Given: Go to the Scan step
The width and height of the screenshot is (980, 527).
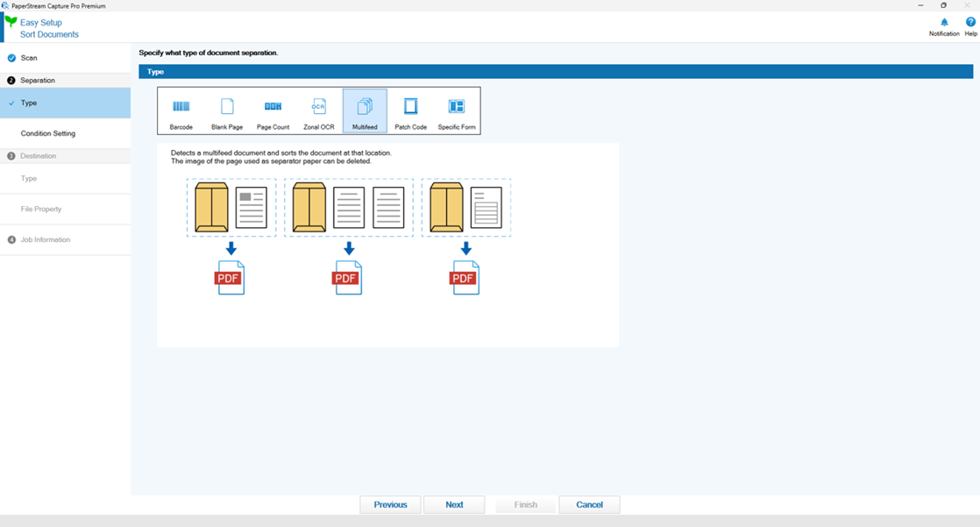Looking at the screenshot, I should [x=29, y=58].
